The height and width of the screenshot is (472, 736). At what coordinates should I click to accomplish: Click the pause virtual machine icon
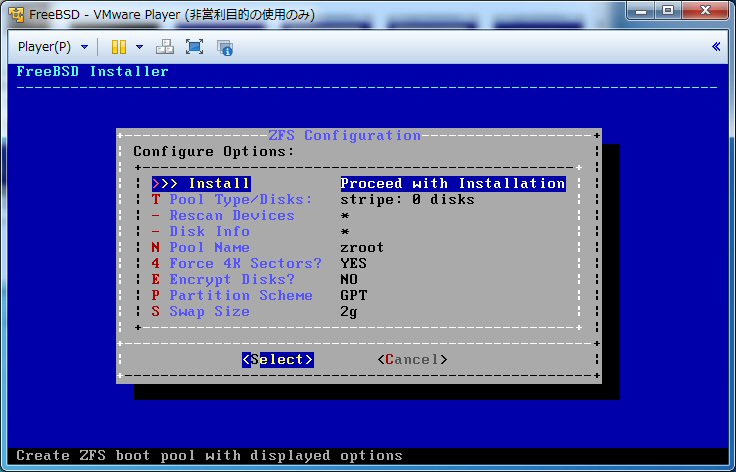coord(119,47)
